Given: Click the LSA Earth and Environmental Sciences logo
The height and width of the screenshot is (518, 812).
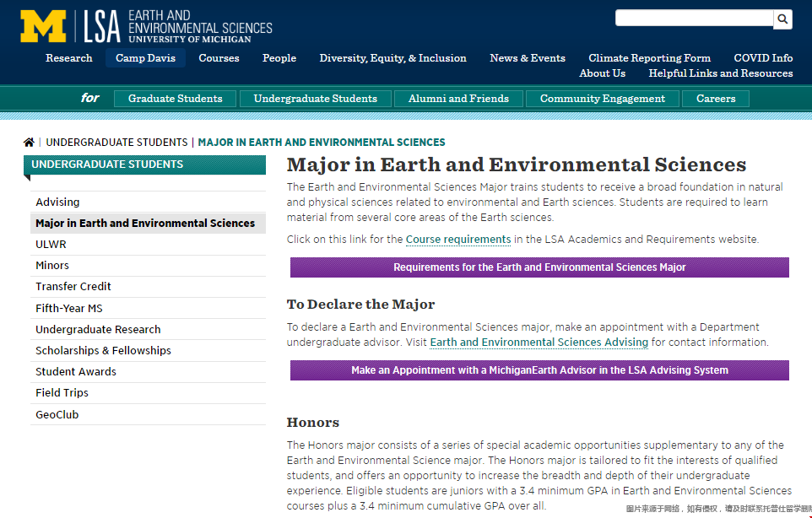Looking at the screenshot, I should [178, 26].
